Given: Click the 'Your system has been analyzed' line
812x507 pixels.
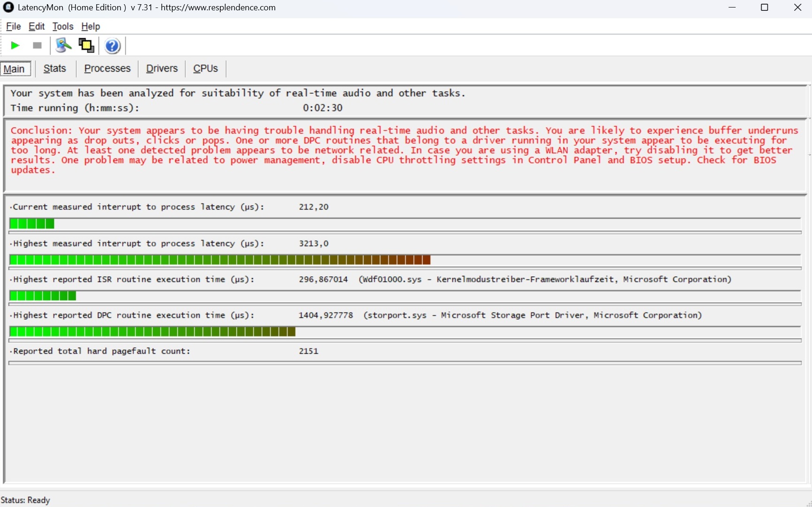Looking at the screenshot, I should (238, 93).
